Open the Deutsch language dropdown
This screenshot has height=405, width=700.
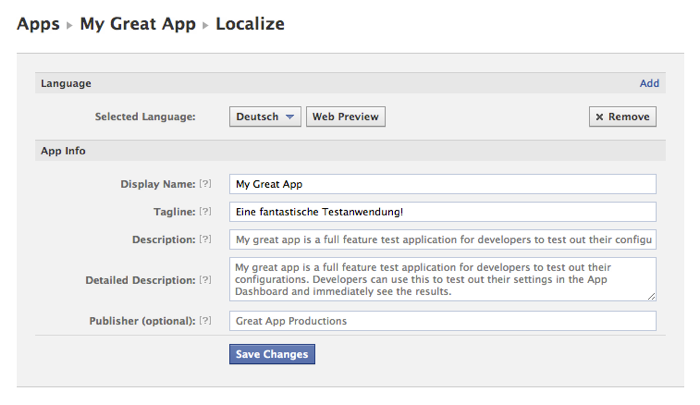coord(265,117)
